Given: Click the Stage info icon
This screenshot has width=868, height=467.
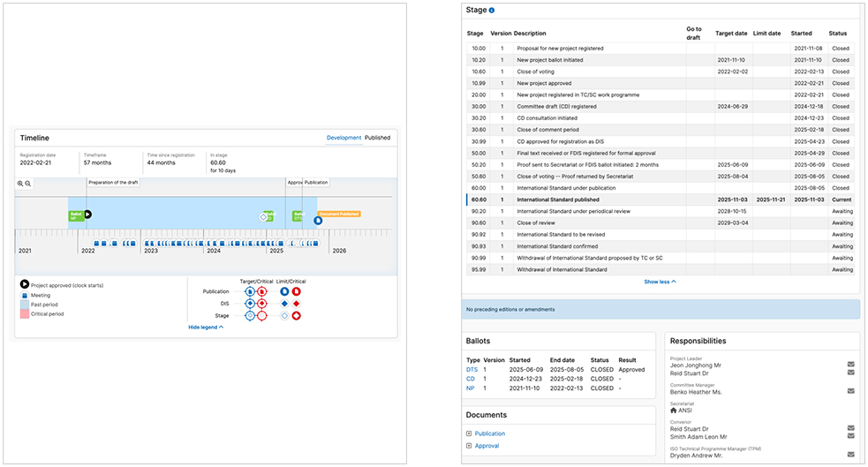Looking at the screenshot, I should [x=492, y=11].
